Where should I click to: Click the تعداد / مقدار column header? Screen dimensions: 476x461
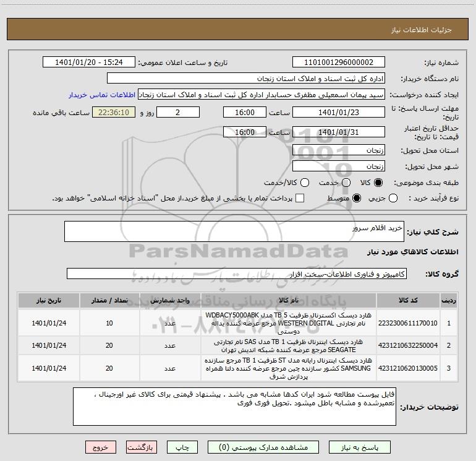tap(109, 301)
